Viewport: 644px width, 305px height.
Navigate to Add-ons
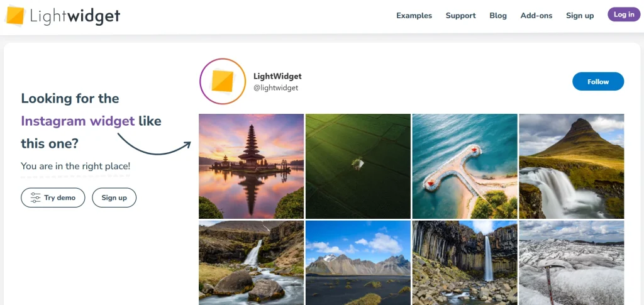(536, 16)
